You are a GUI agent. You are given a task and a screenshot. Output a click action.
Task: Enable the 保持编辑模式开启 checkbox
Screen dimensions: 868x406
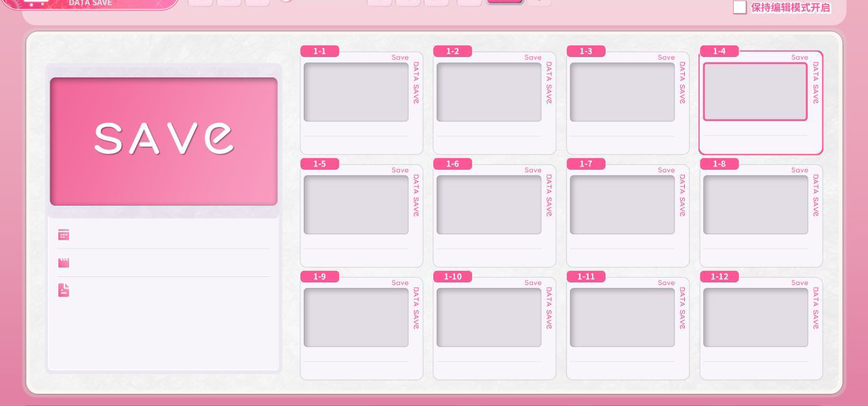click(x=740, y=7)
